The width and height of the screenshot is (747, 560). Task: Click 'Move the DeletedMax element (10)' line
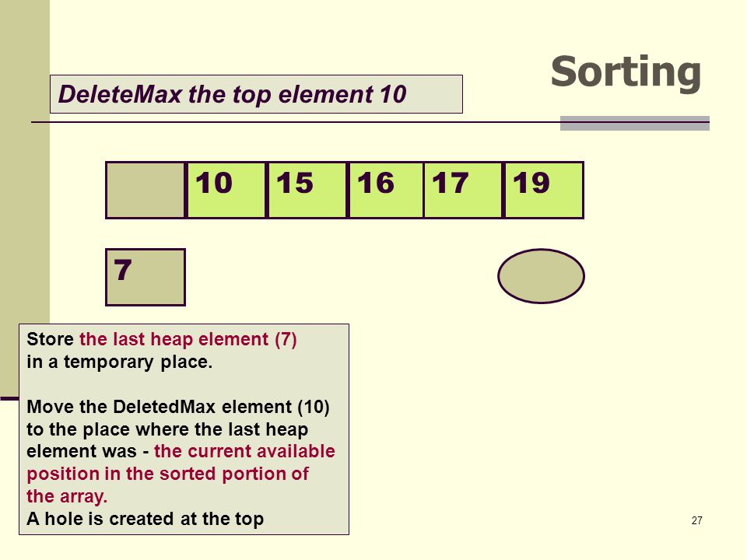click(178, 407)
